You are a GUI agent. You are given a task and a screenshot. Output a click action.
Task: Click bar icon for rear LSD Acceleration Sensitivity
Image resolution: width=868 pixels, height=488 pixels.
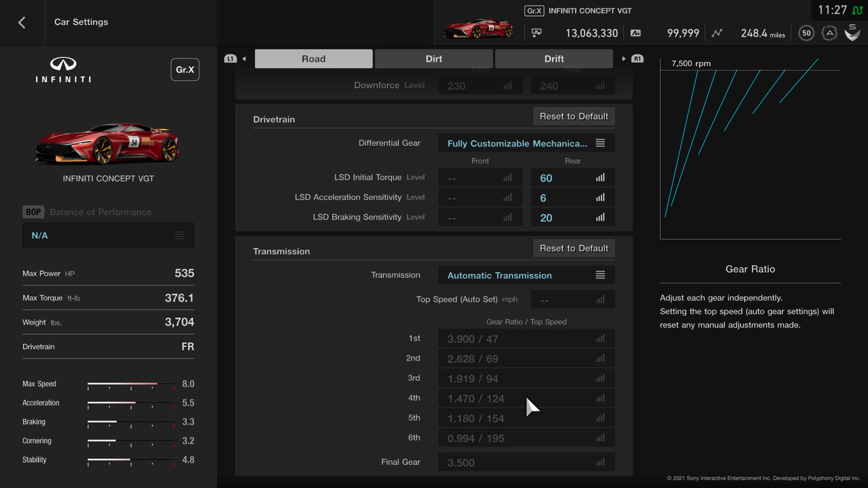pos(600,198)
